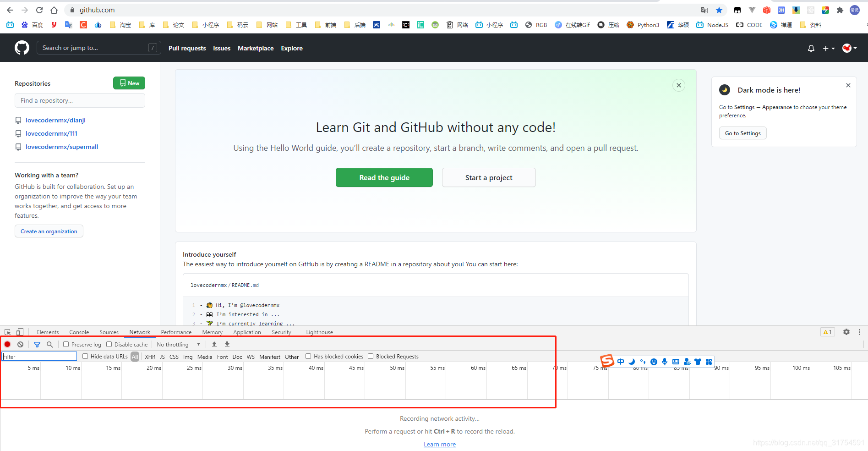Click the Sogou soft keyboard icon
Viewport: 868px width, 451px height.
coord(676,362)
